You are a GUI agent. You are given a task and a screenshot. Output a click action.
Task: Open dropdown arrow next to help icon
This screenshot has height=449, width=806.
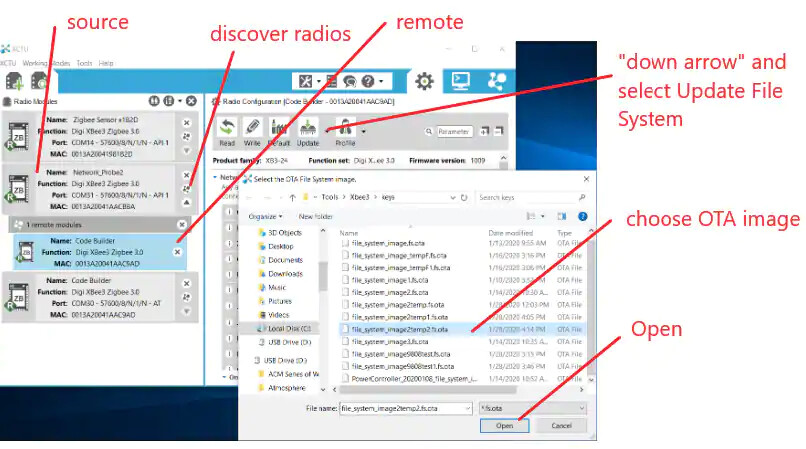click(381, 81)
